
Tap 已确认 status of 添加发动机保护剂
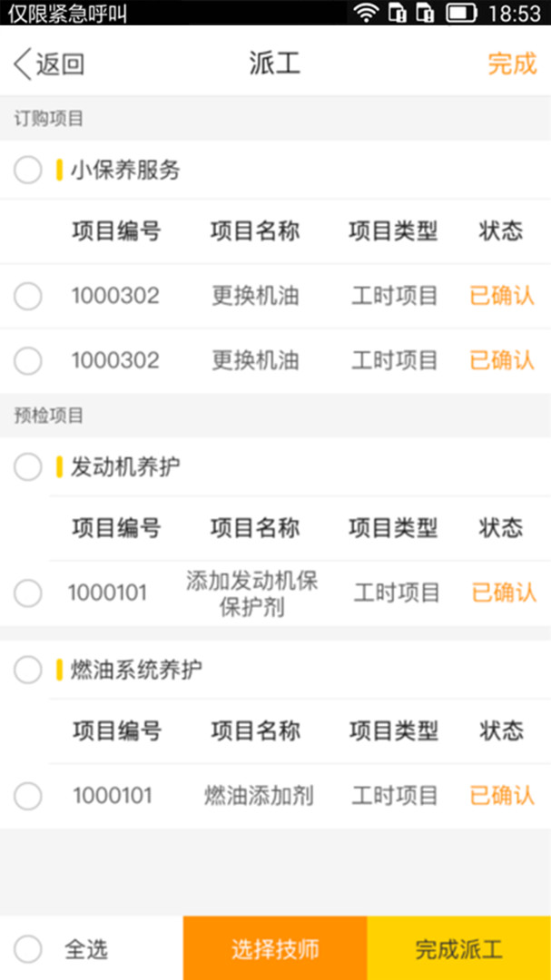(504, 593)
